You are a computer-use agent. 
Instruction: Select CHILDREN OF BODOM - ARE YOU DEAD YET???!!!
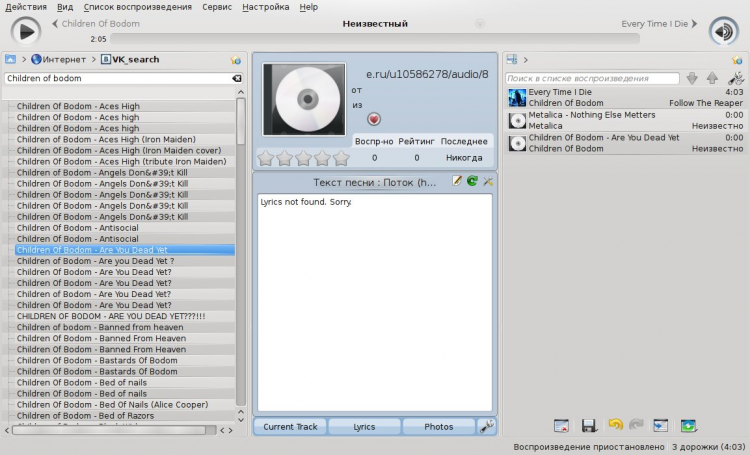(x=111, y=316)
